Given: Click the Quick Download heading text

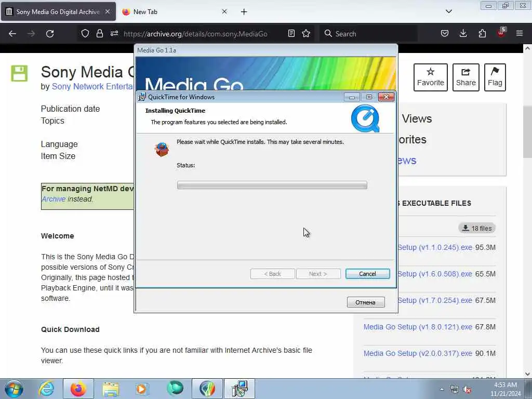Looking at the screenshot, I should click(70, 329).
